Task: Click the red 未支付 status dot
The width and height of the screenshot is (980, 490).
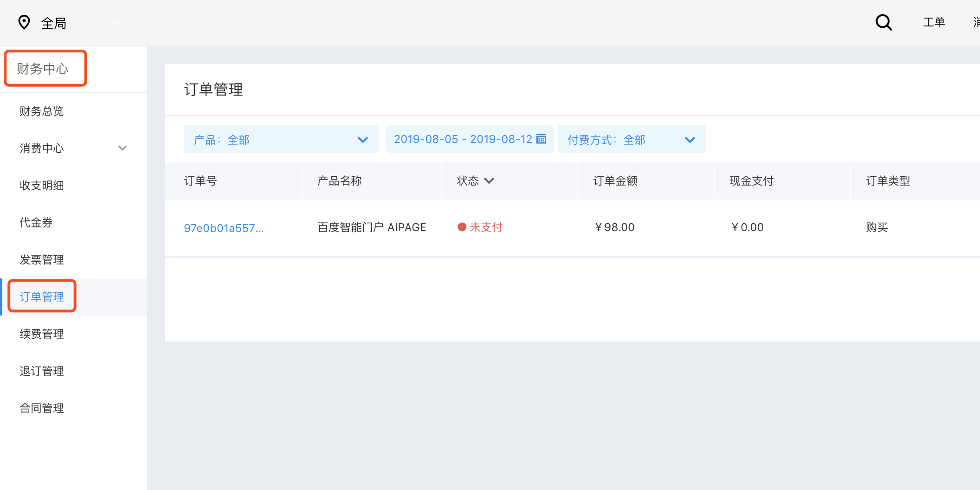Action: coord(461,227)
